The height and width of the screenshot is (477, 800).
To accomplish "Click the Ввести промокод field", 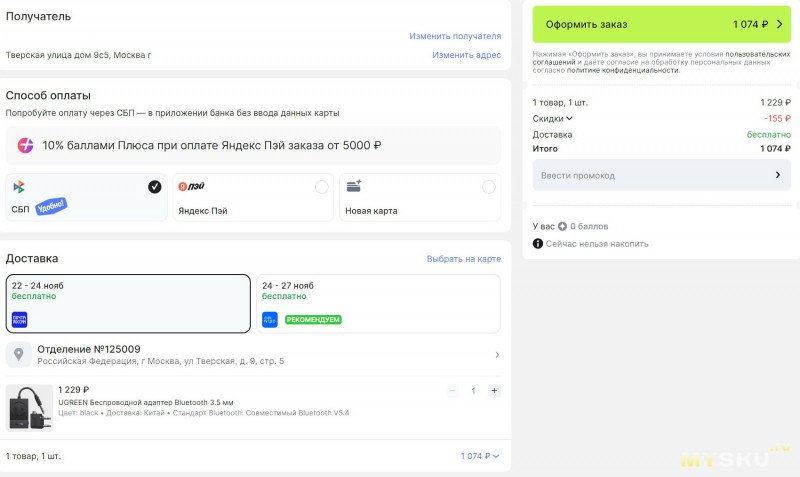I will click(x=660, y=175).
